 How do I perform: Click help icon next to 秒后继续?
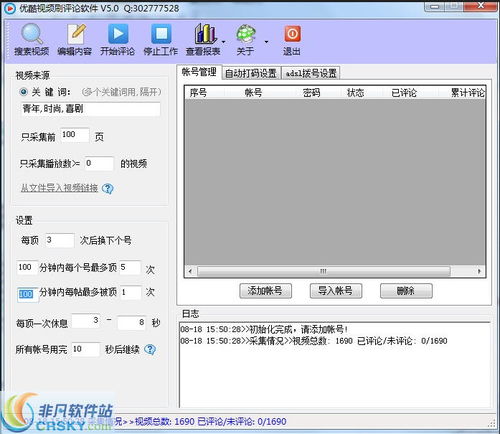coord(150,349)
